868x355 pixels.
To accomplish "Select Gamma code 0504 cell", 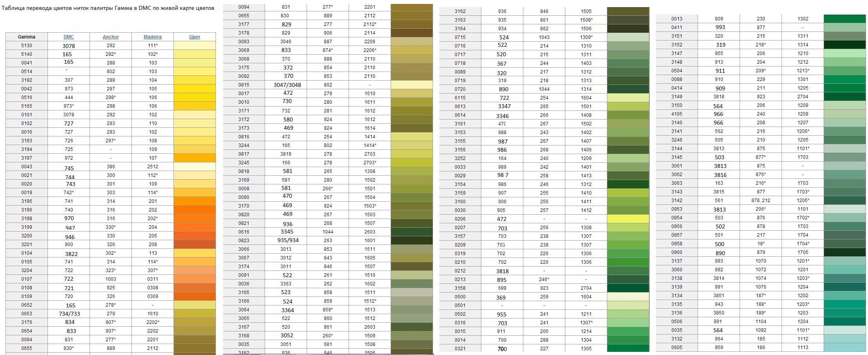I will pos(677,71).
